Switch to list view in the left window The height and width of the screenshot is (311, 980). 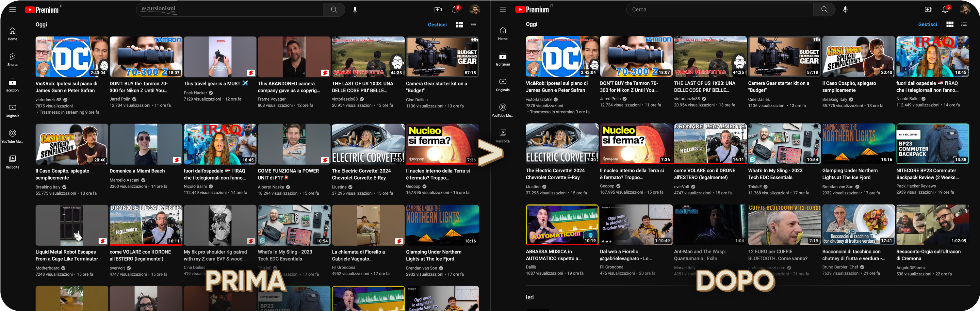click(473, 25)
